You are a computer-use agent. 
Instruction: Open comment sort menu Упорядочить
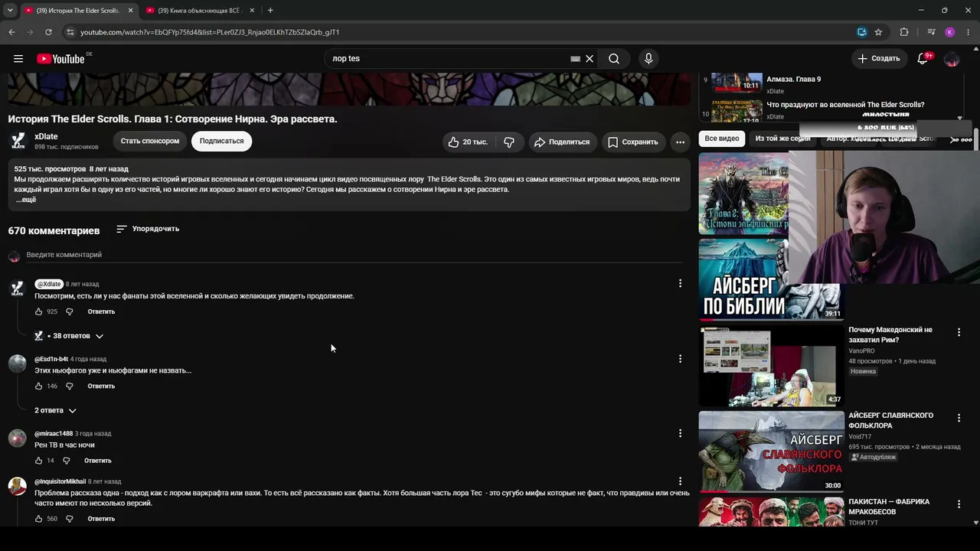(x=148, y=229)
